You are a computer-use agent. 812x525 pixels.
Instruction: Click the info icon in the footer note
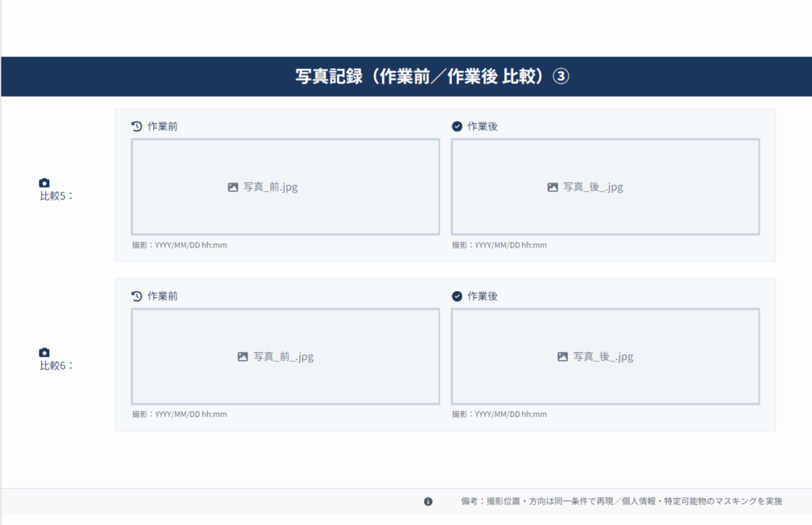click(428, 501)
